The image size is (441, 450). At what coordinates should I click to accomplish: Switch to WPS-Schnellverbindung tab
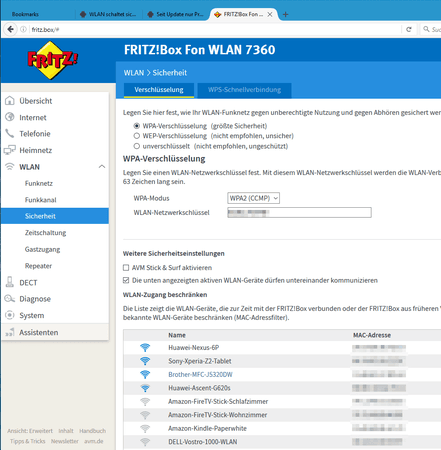244,90
